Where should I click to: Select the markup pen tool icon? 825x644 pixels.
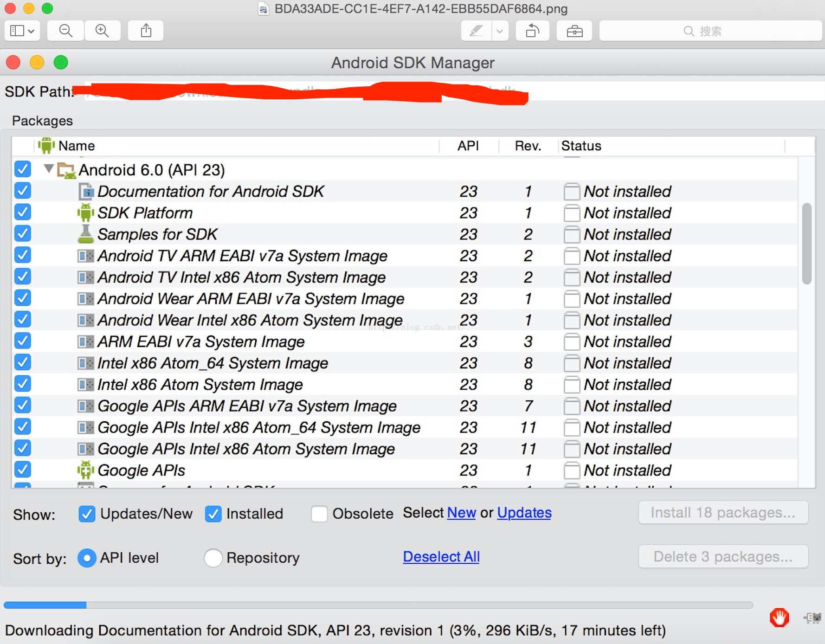point(476,31)
